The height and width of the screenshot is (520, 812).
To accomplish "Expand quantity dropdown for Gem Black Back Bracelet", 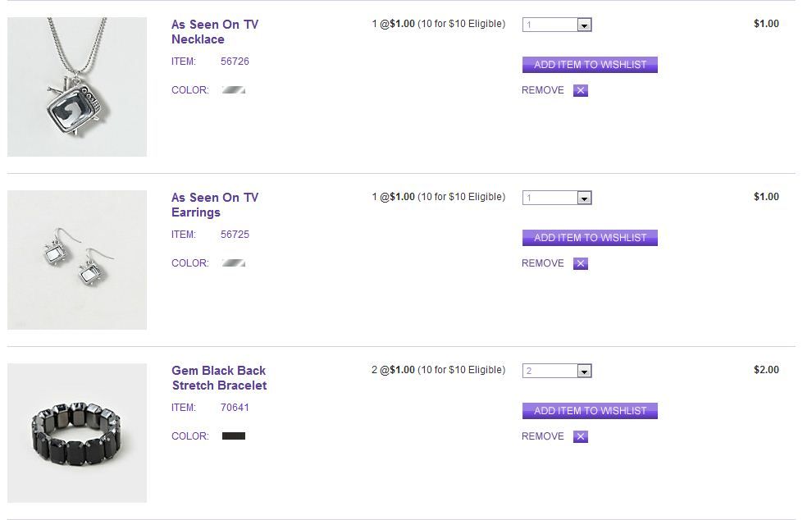I will [x=584, y=372].
